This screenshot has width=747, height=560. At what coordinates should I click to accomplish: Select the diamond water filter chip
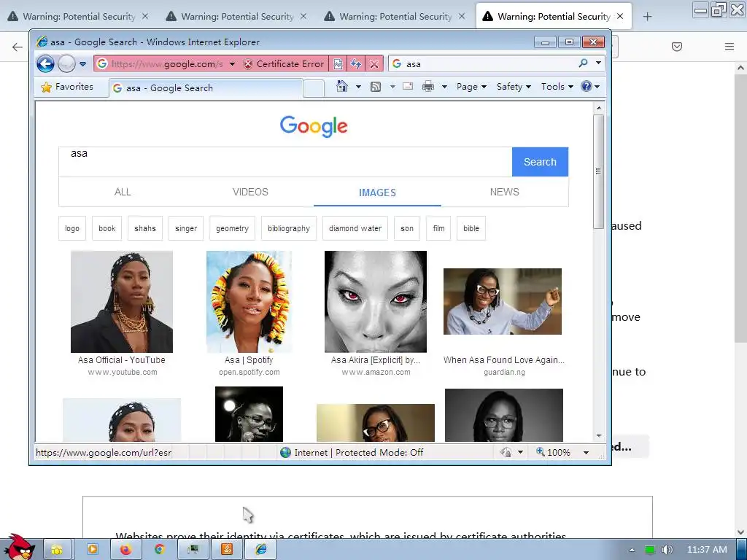(x=355, y=228)
